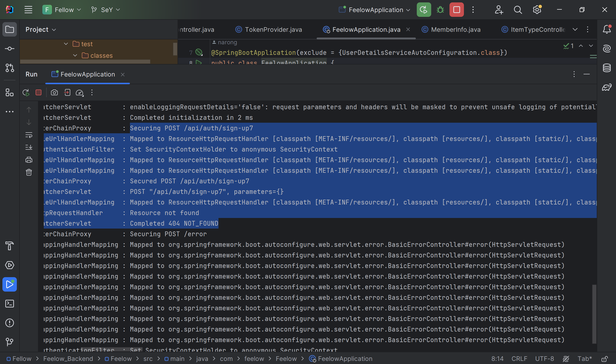Toggle soft-wrap in the console

29,135
